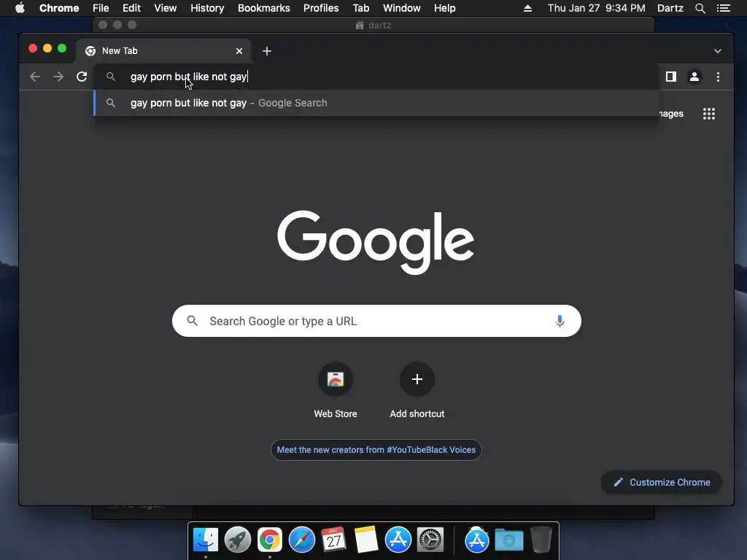Open Finder from the Dock

206,540
